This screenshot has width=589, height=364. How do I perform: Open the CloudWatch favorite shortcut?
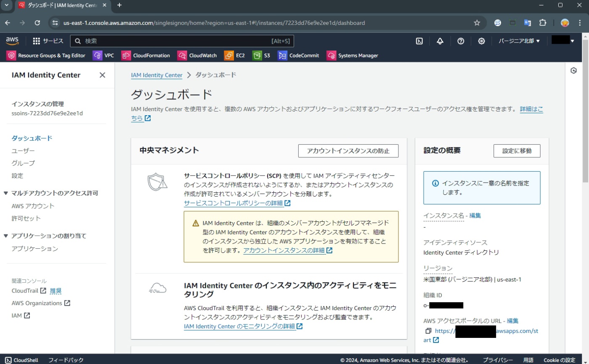(197, 55)
